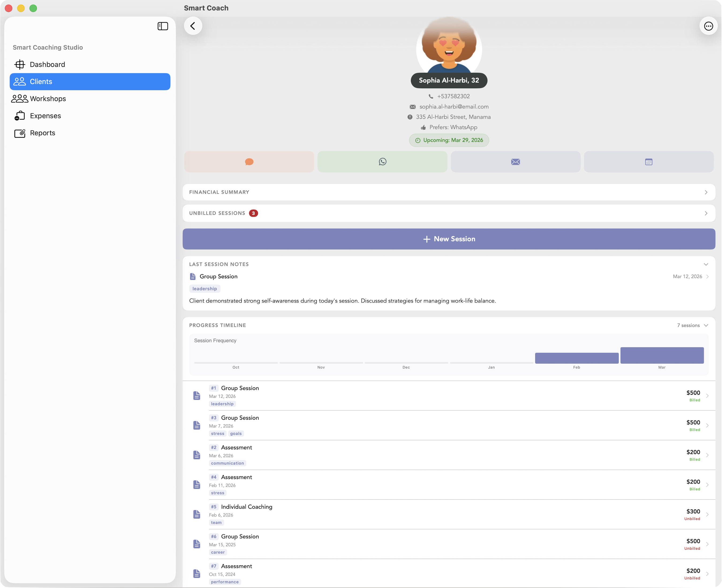Collapse the Progress Timeline 7 sessions chevron
722x588 pixels.
706,325
